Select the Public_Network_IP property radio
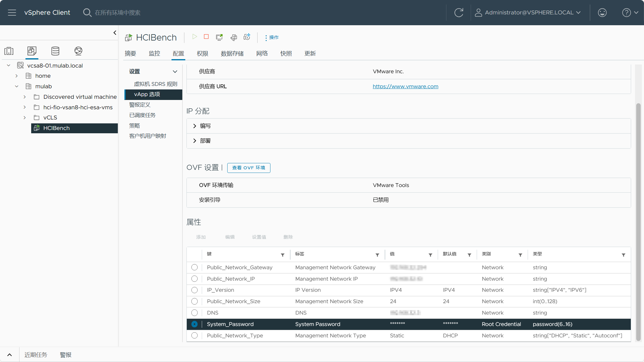The image size is (644, 362). [195, 279]
